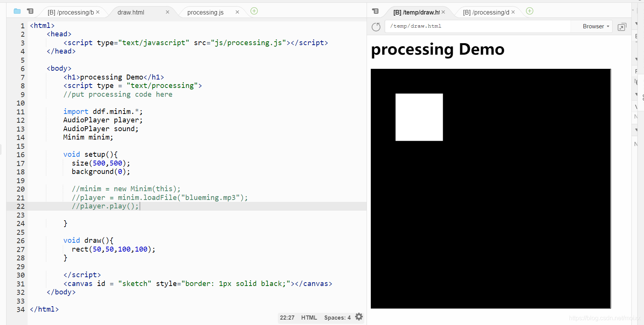
Task: Click the '//minim = new Minim(this);' comment
Action: (x=126, y=189)
